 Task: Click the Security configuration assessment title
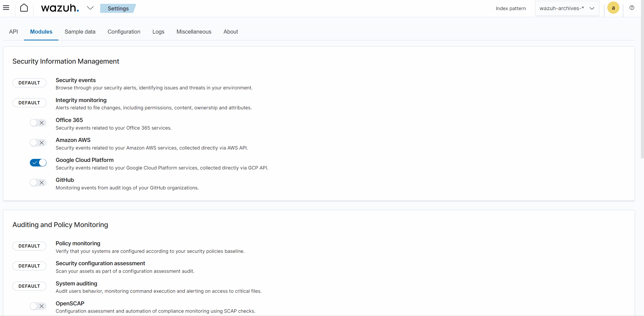tap(100, 263)
